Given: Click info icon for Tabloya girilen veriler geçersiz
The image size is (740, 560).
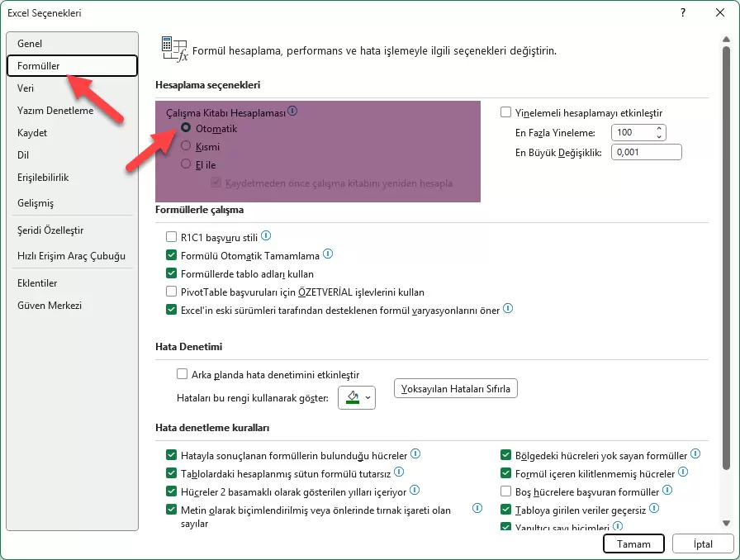Looking at the screenshot, I should 654,508.
